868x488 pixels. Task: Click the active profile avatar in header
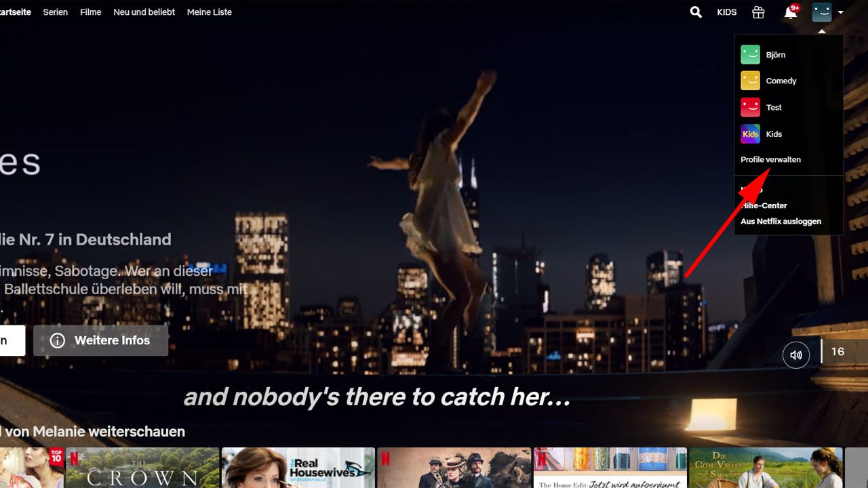click(822, 12)
